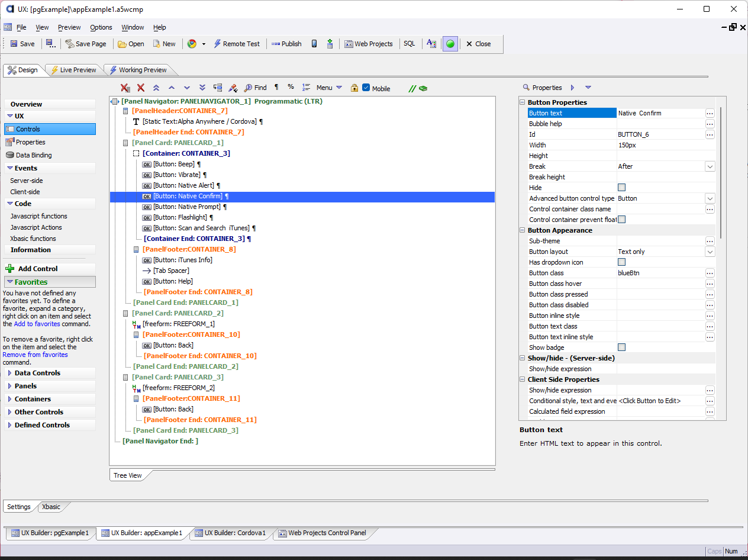
Task: Open the Menu dropdown above tree
Action: click(x=329, y=88)
